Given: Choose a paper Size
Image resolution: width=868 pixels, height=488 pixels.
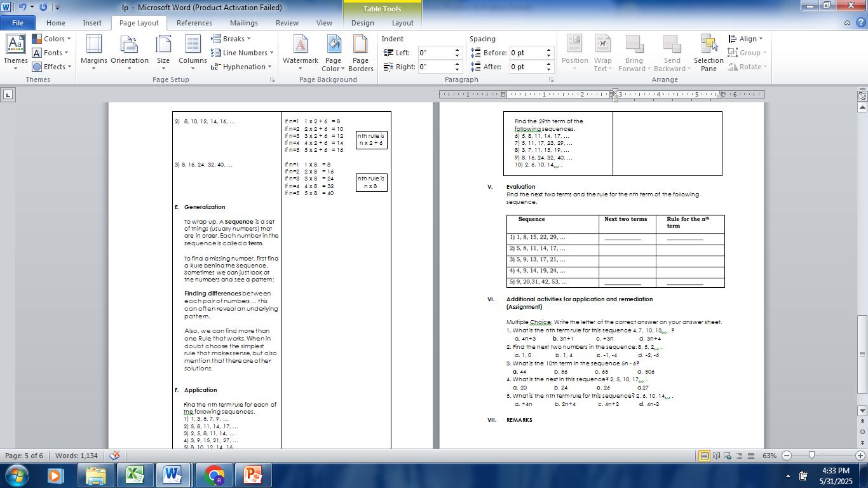Looking at the screenshot, I should 163,52.
